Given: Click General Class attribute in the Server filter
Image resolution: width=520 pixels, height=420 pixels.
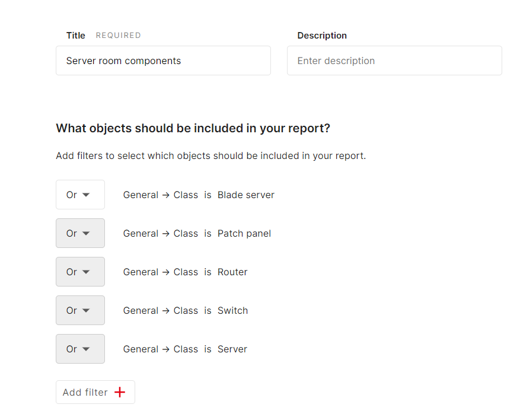Looking at the screenshot, I should click(x=161, y=349).
